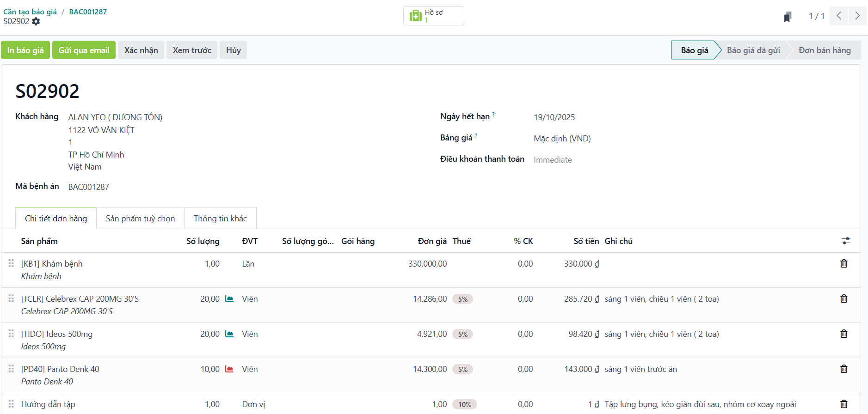
Task: Click red forecast icon for Panto Denk 40
Action: [229, 369]
